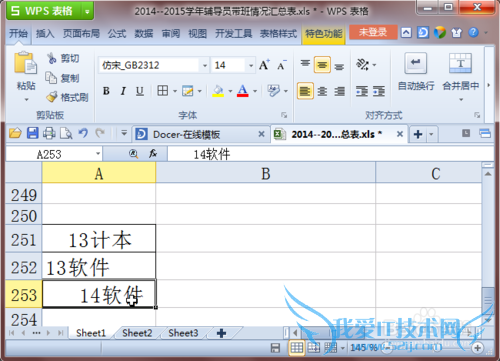The height and width of the screenshot is (361, 500).
Task: Expand the Merge and Center dropdown arrow
Action: click(x=461, y=99)
